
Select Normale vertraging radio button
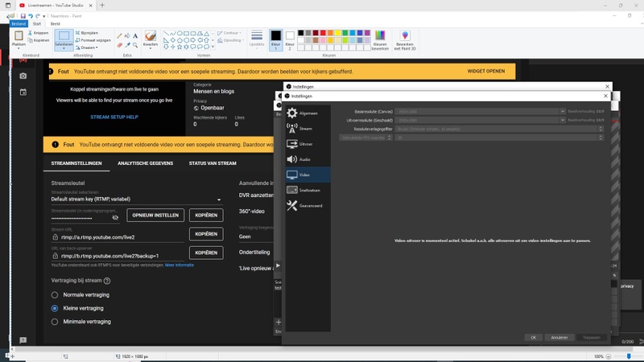55,294
